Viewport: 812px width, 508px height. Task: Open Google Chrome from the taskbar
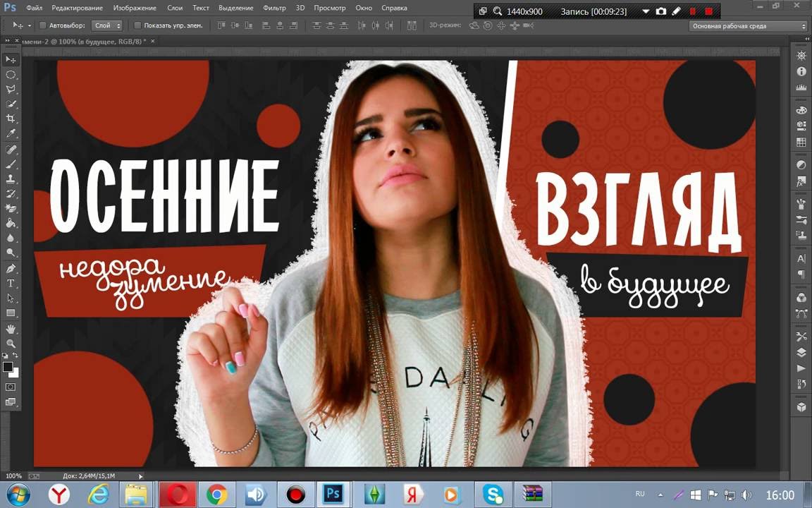pos(216,495)
